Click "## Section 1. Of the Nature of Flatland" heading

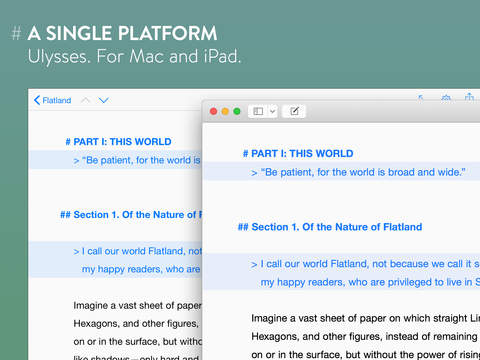330,227
